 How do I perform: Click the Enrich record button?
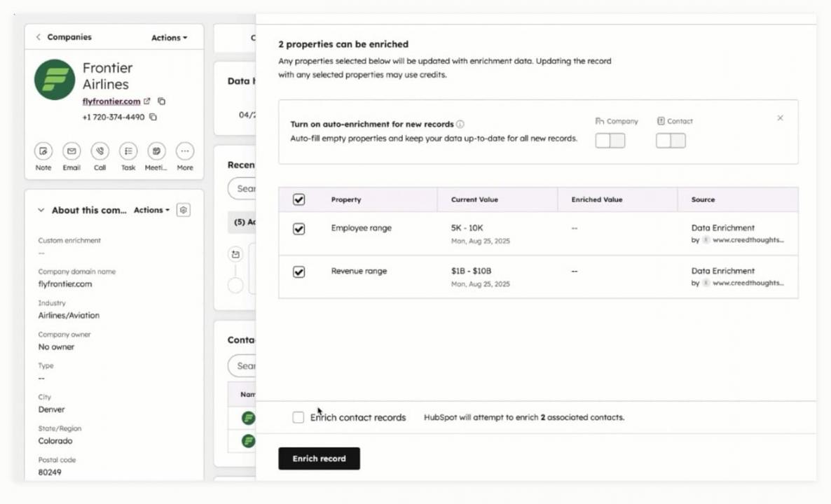319,458
